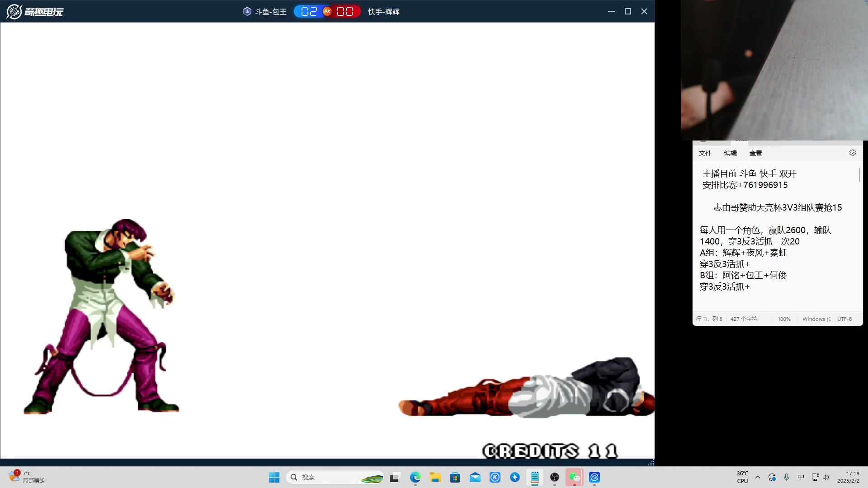
Task: Toggle the 中 input method indicator
Action: click(801, 477)
